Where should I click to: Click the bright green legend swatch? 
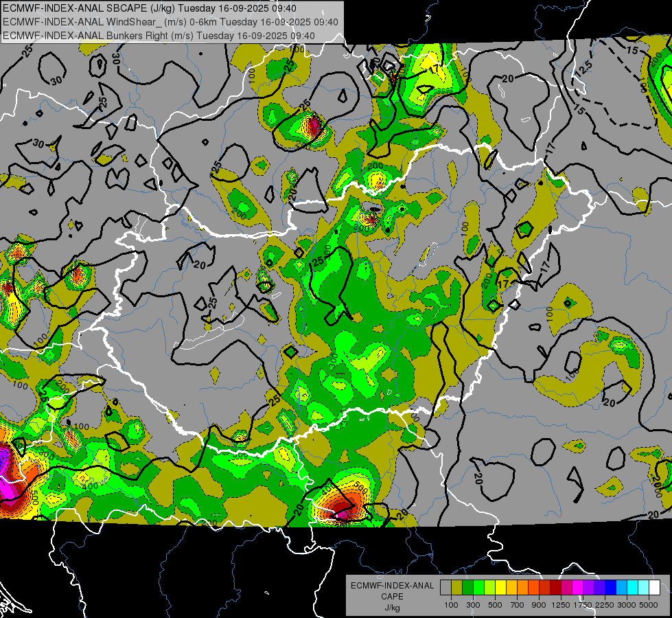tap(478, 587)
